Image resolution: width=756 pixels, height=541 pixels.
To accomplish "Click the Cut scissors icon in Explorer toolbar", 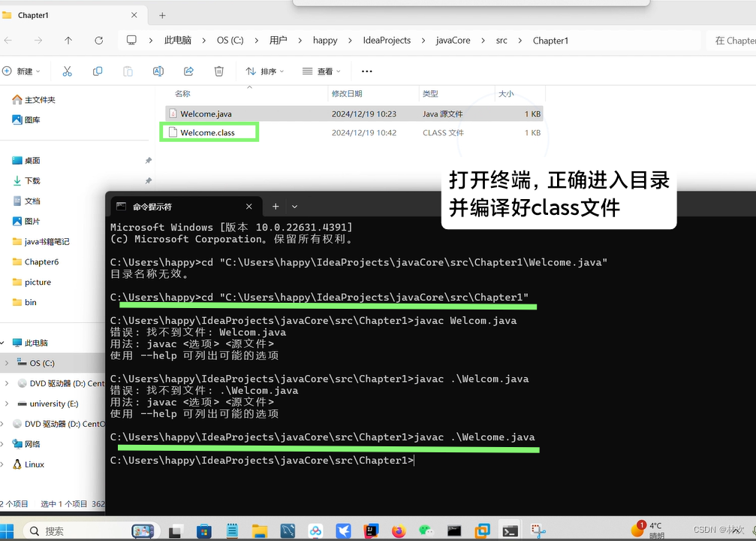I will pyautogui.click(x=67, y=71).
